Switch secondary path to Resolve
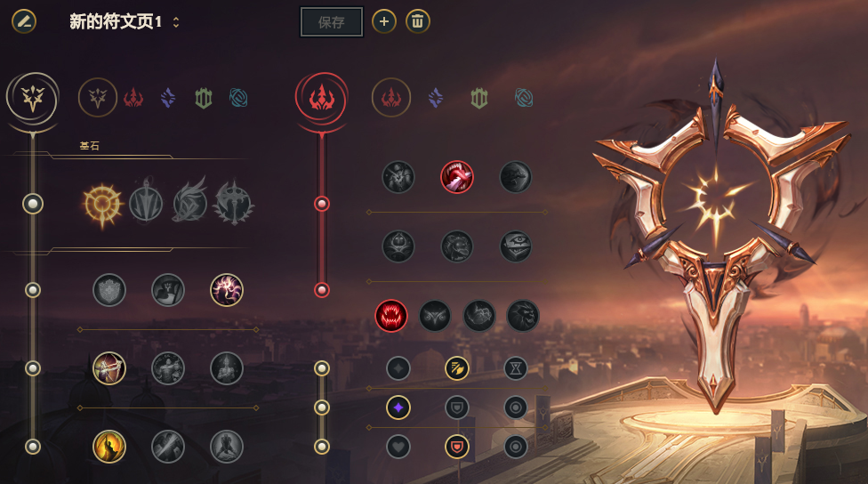The width and height of the screenshot is (868, 484). 479,99
